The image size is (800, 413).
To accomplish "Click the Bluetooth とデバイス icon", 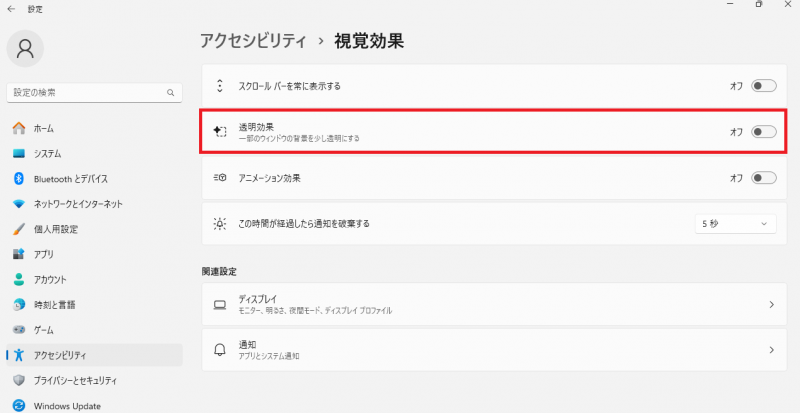I will pyautogui.click(x=19, y=179).
